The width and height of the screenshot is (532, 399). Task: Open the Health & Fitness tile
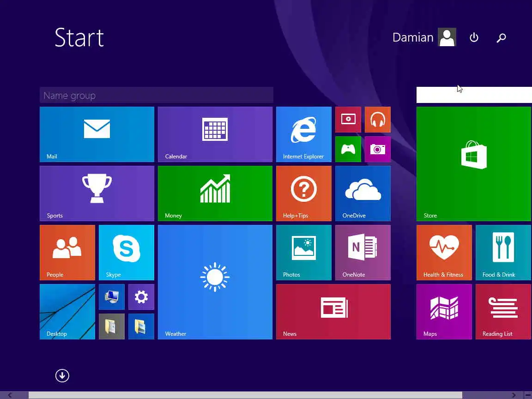pyautogui.click(x=444, y=253)
